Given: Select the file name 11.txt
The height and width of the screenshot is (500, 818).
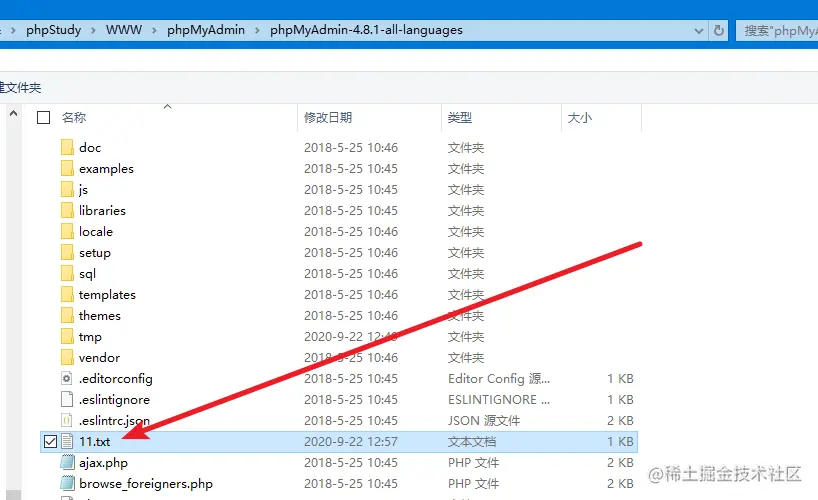Looking at the screenshot, I should tap(94, 442).
